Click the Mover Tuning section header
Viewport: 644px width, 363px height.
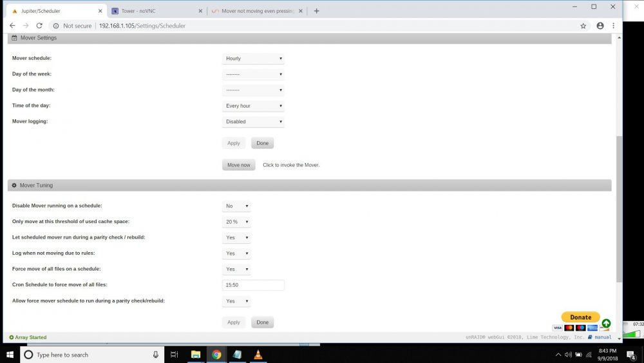tap(309, 186)
